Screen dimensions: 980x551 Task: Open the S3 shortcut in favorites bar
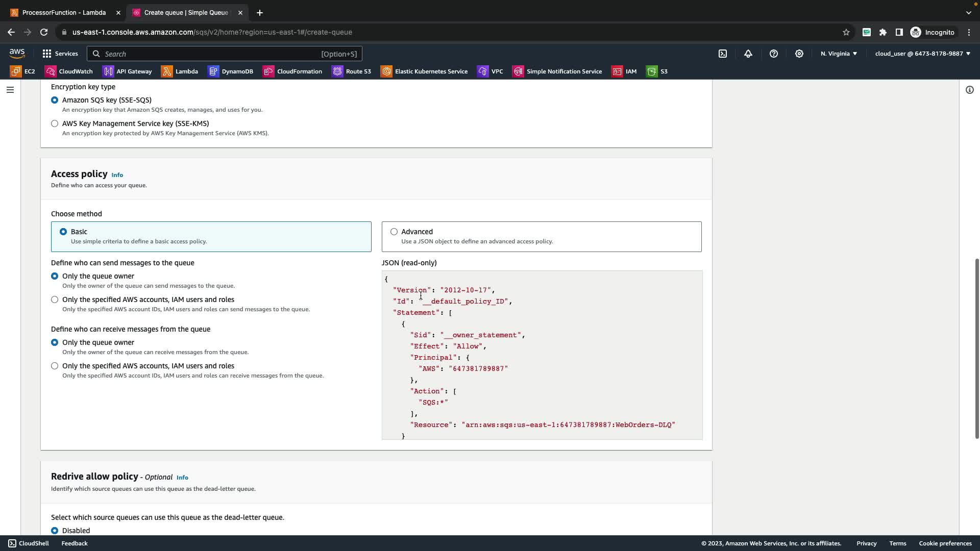pyautogui.click(x=657, y=71)
